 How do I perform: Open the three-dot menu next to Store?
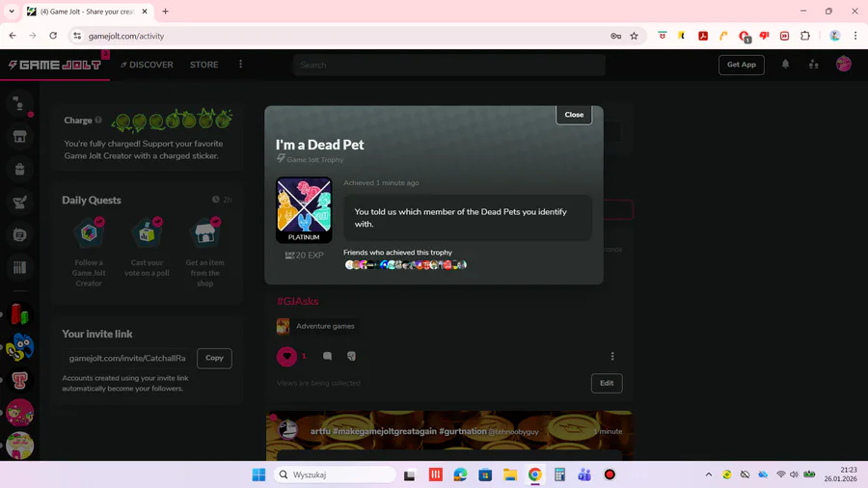[240, 65]
